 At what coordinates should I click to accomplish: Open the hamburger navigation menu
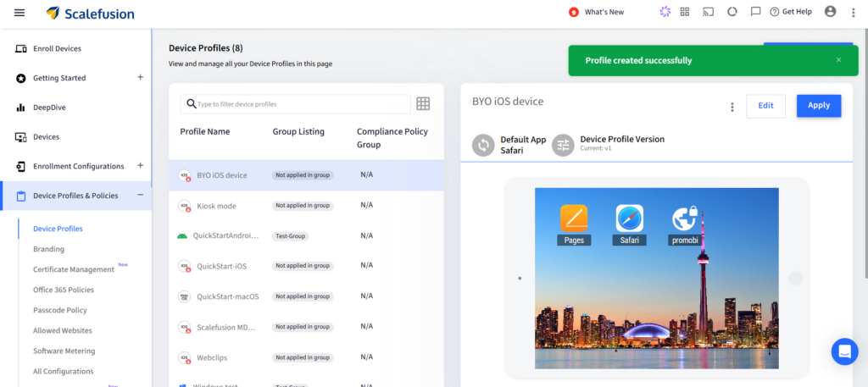tap(19, 13)
